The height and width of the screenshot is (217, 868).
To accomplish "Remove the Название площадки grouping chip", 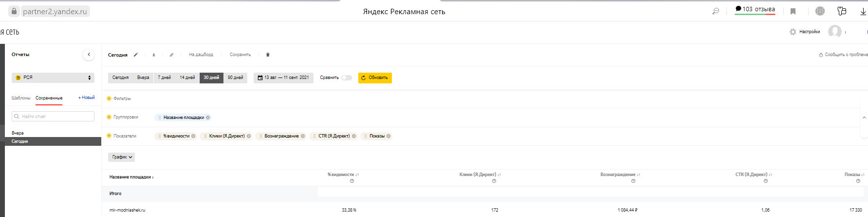I will [208, 118].
